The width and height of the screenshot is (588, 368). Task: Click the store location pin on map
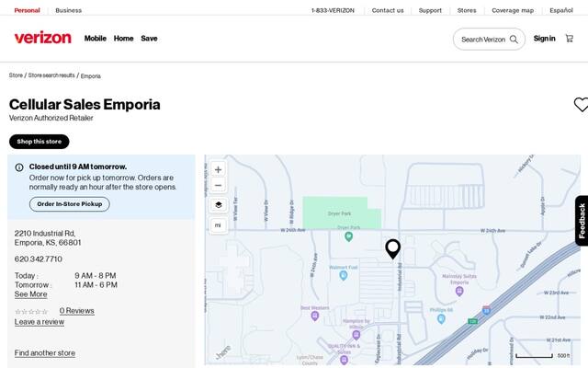(x=392, y=248)
